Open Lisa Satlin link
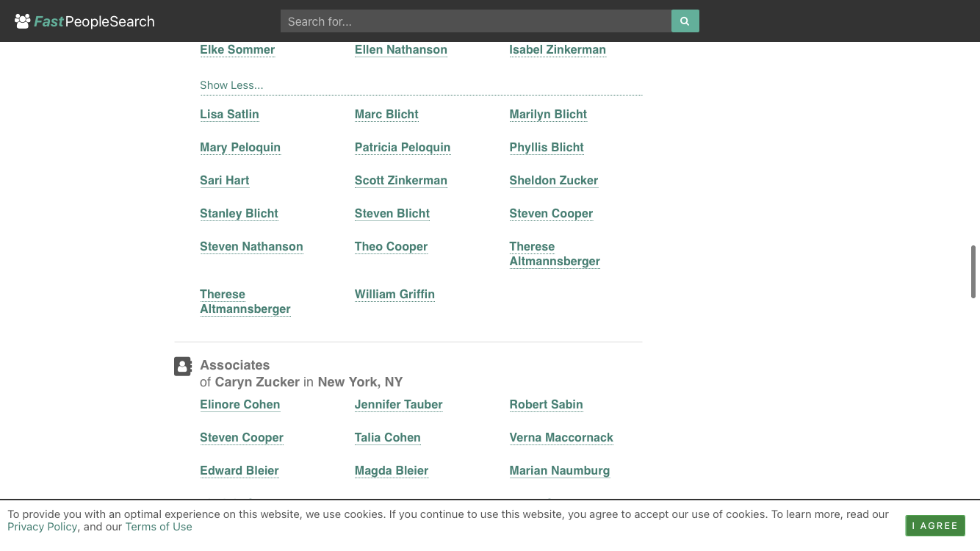980x551 pixels. point(229,115)
